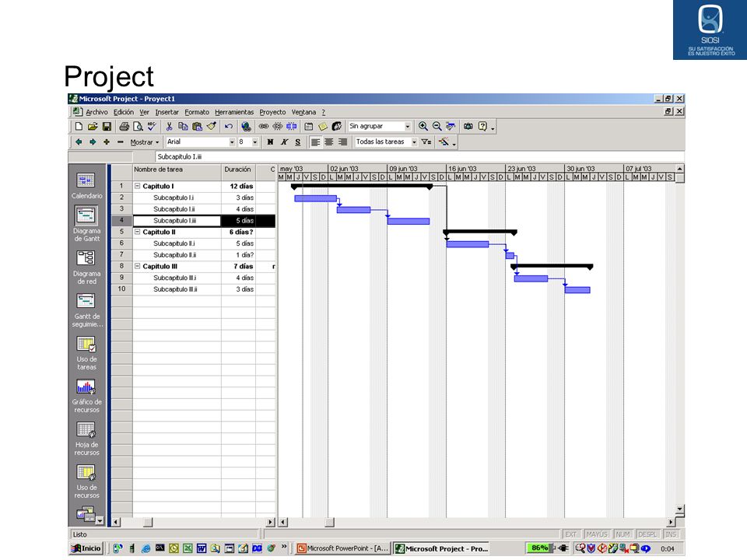
Task: Paste from the clipboard
Action: pyautogui.click(x=197, y=126)
